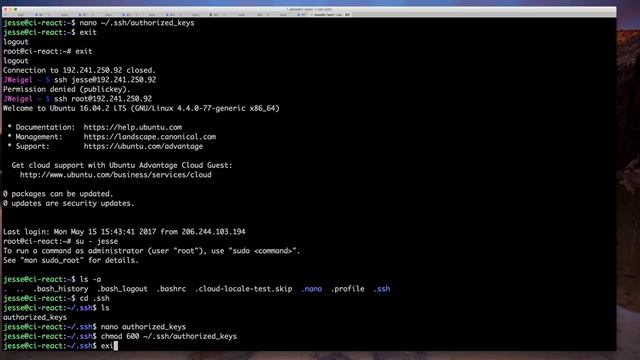Open the https://ubuntu.com/advantage URL
640x360 pixels.
click(x=143, y=147)
